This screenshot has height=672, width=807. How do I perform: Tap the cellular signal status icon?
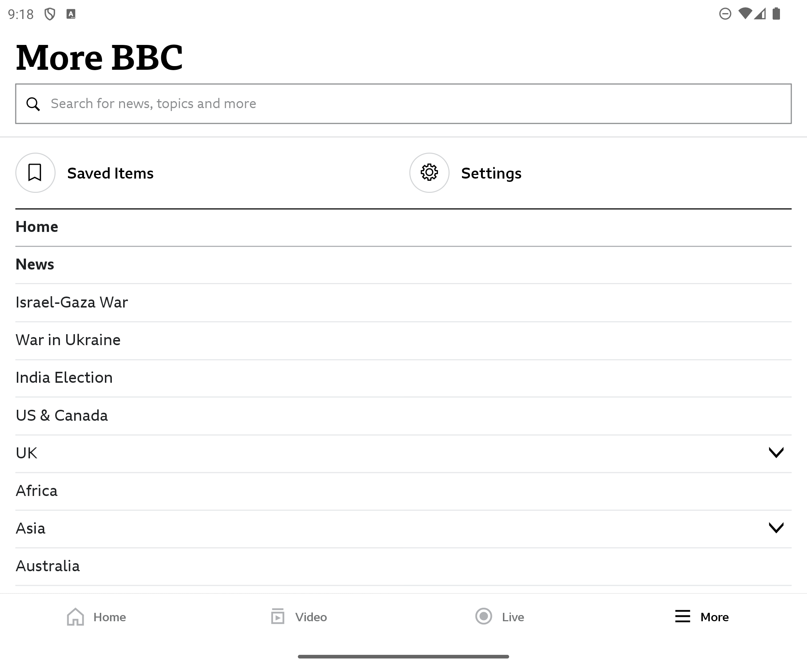760,14
